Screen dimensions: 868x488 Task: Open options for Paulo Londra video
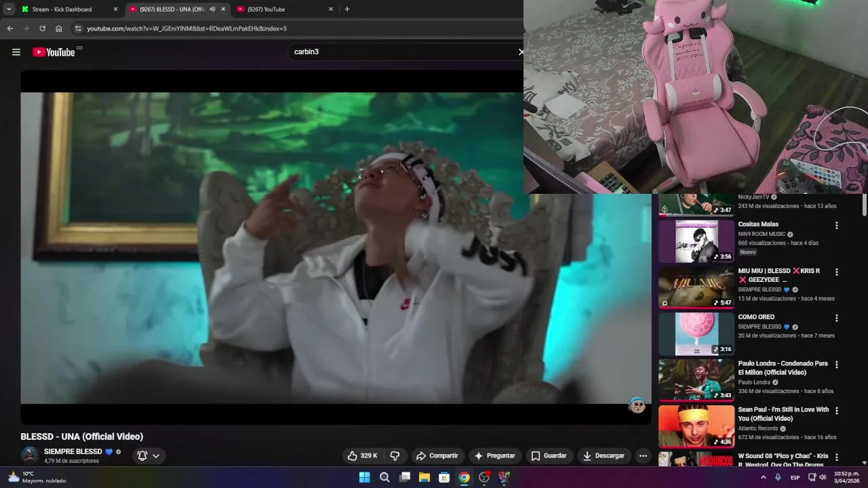[836, 365]
